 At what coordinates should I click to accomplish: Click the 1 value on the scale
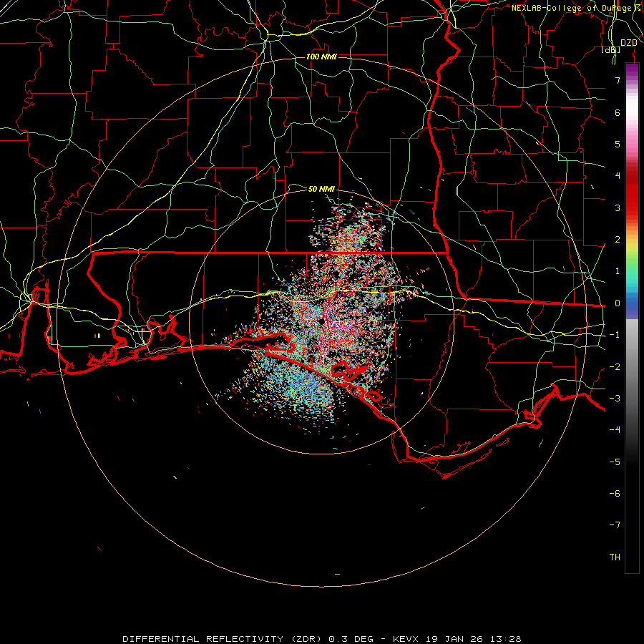pyautogui.click(x=618, y=271)
